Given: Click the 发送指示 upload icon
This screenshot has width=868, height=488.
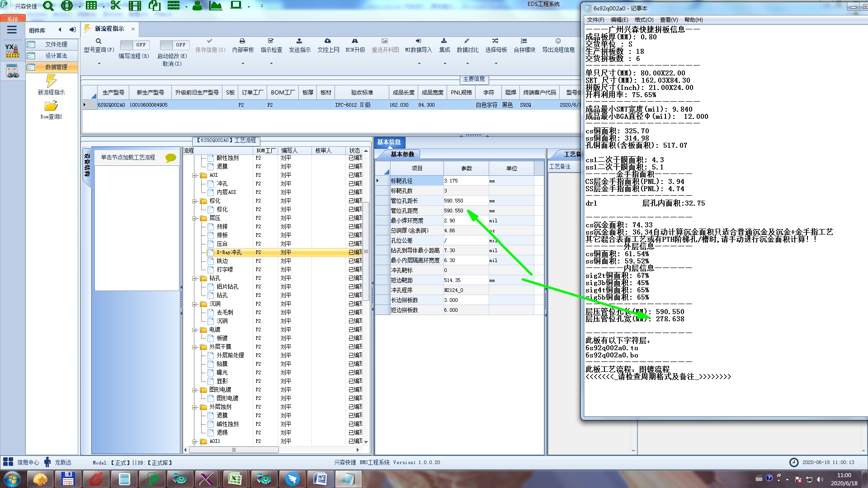Looking at the screenshot, I should (299, 41).
